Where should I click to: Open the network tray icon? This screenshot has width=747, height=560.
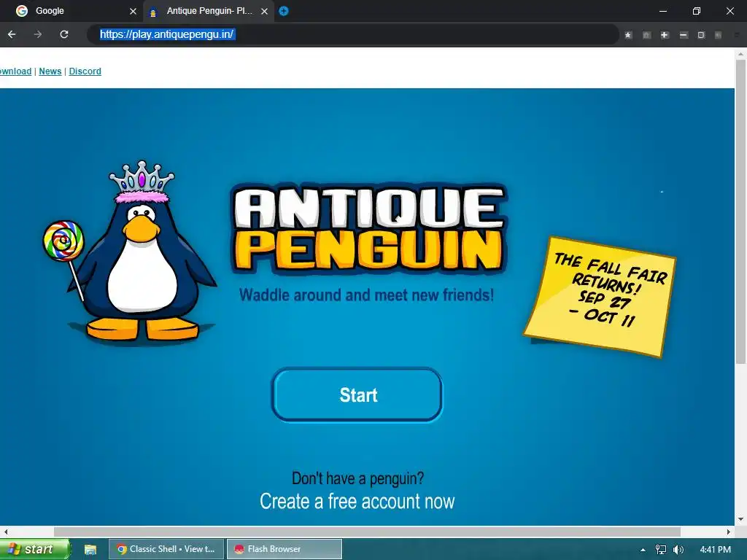click(x=661, y=550)
